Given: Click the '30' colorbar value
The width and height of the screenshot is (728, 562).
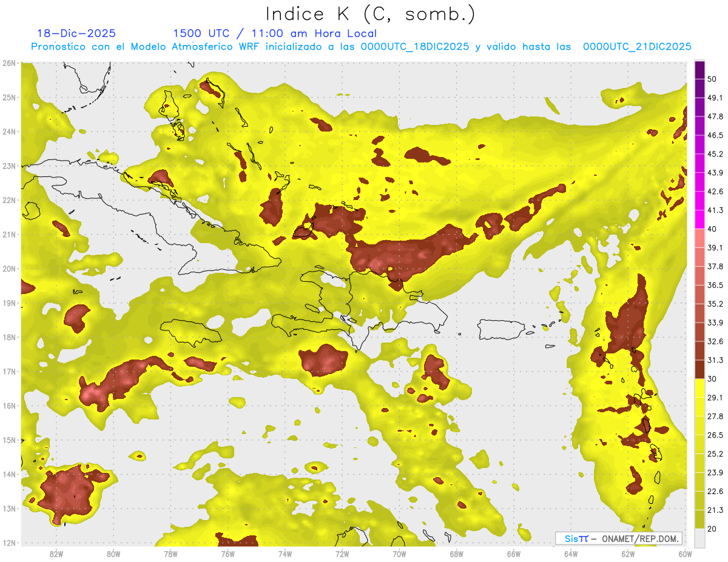Looking at the screenshot, I should [713, 379].
